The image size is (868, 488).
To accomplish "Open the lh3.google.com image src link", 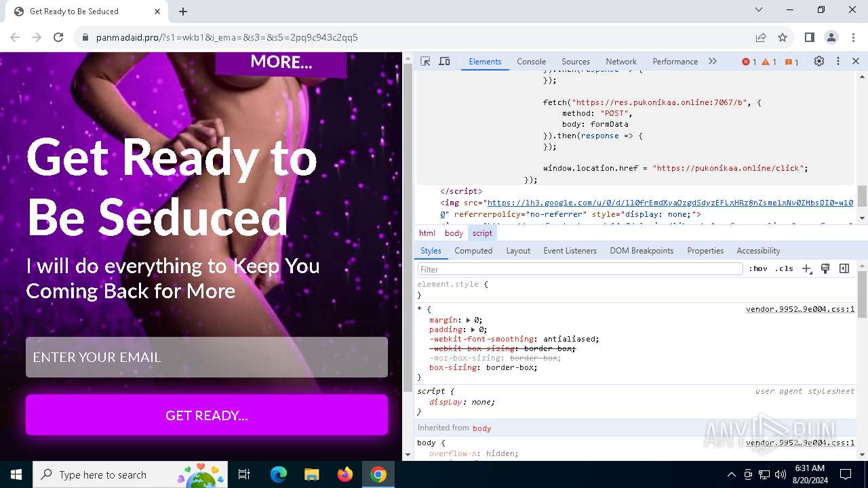I will click(670, 203).
